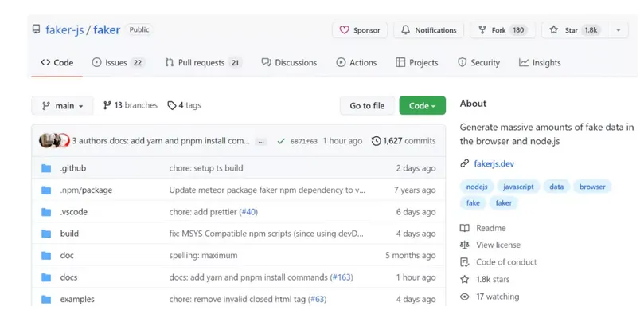This screenshot has width=644, height=326.
Task: Click the Sponsor heart icon
Action: [344, 30]
